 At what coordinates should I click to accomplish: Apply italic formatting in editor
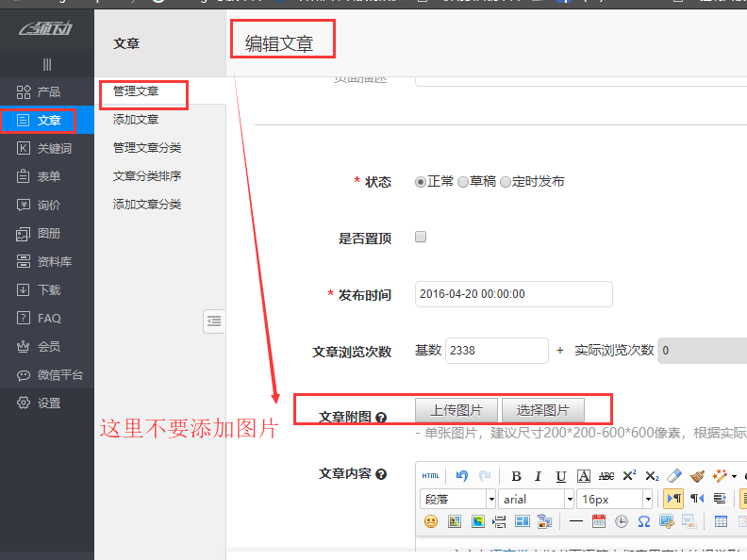539,476
